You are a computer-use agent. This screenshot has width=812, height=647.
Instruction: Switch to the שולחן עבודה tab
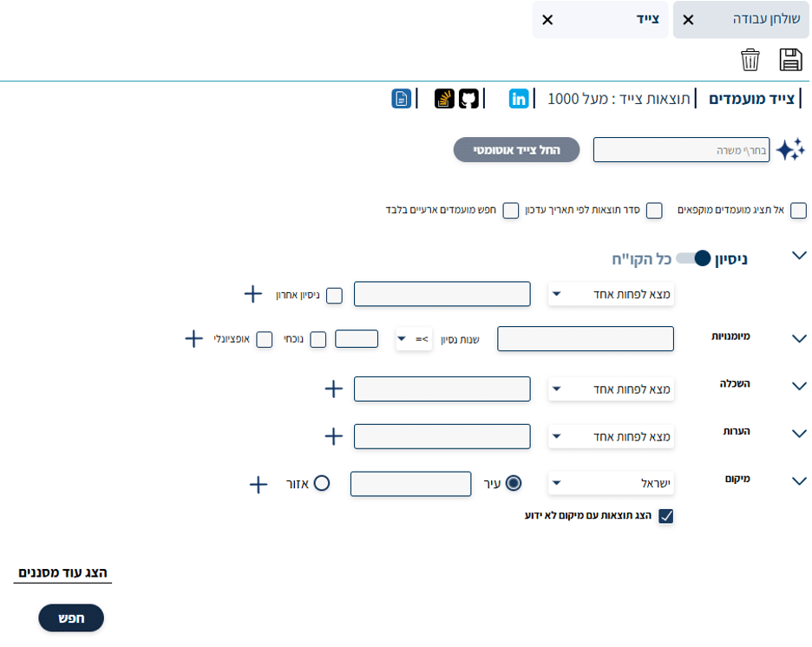(x=741, y=20)
